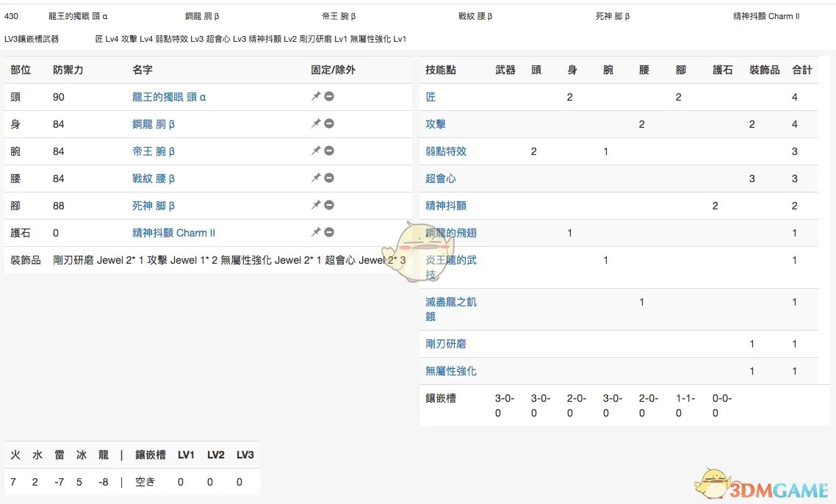Pin the 帝王 腕 β arm piece
This screenshot has width=836, height=504.
(x=316, y=151)
